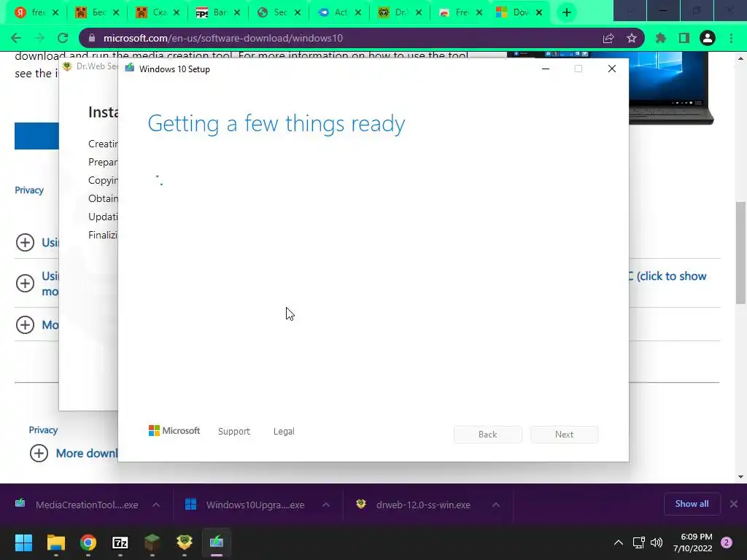Click the scrollbar down arrow
This screenshot has height=560, width=747.
pos(740,477)
